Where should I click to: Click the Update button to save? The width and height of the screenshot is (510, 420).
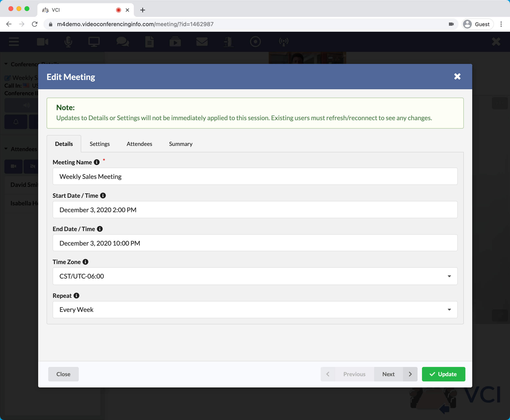(x=443, y=374)
